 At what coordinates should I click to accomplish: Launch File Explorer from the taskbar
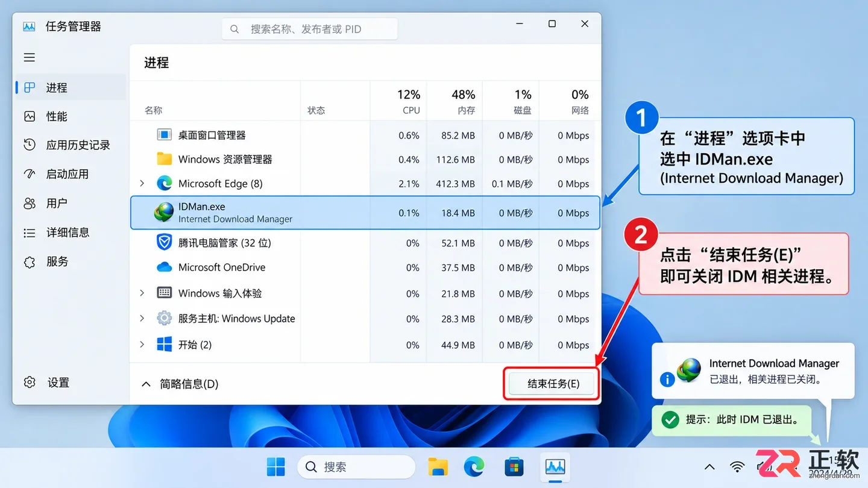pos(438,467)
